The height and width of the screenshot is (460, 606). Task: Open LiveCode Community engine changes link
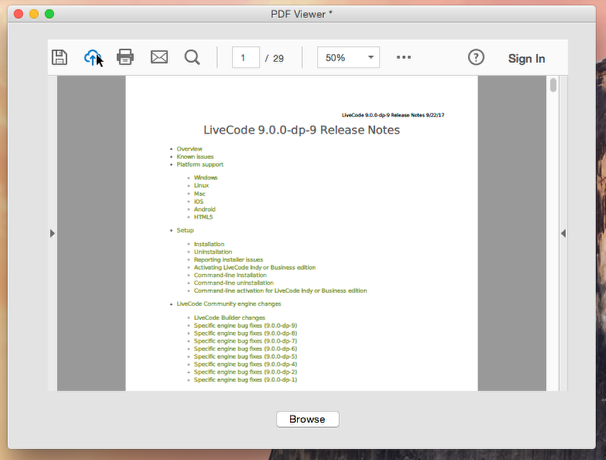229,304
